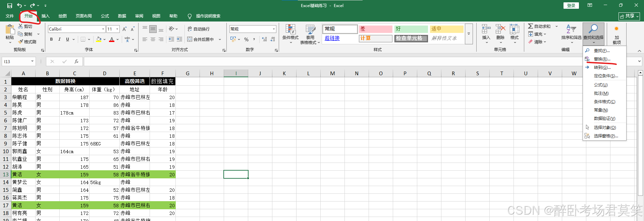Choose 转到(G) Go To item
This screenshot has height=221, width=644.
tap(604, 67)
